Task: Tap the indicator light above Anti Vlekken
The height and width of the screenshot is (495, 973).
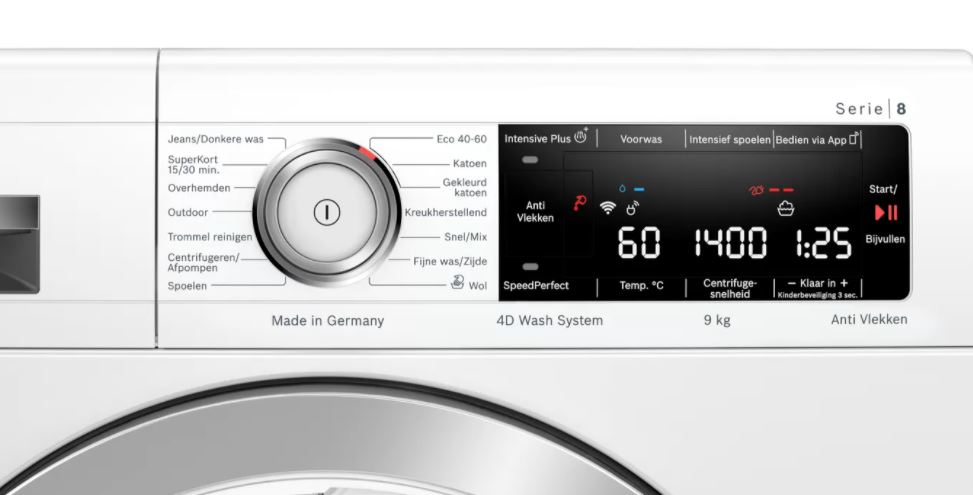Action: point(530,160)
